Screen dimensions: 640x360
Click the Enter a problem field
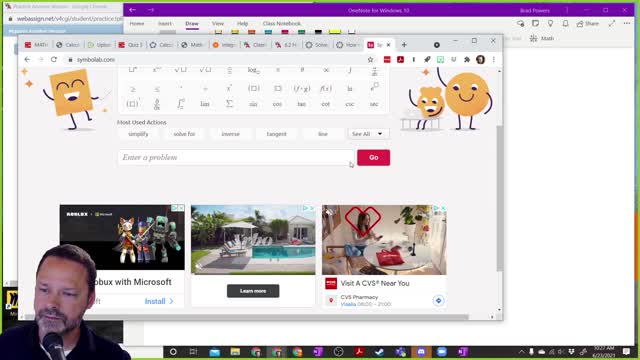point(236,158)
